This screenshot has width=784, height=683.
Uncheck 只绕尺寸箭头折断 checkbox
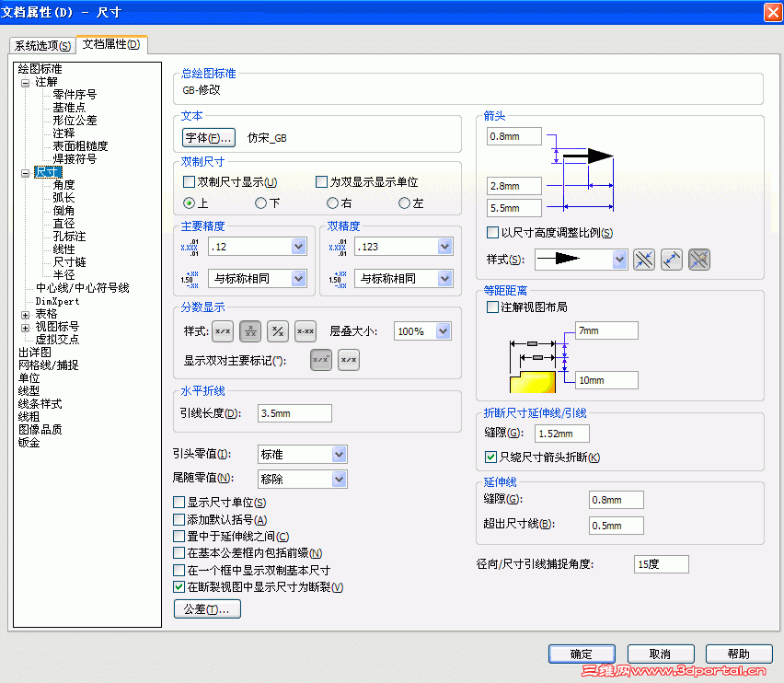point(491,457)
